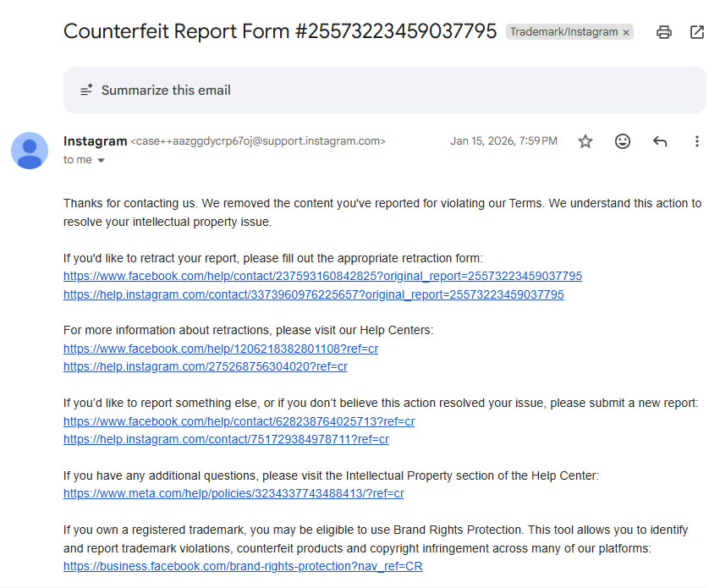Print this email using the printer icon
Viewport: 720px width, 588px height.
click(664, 32)
